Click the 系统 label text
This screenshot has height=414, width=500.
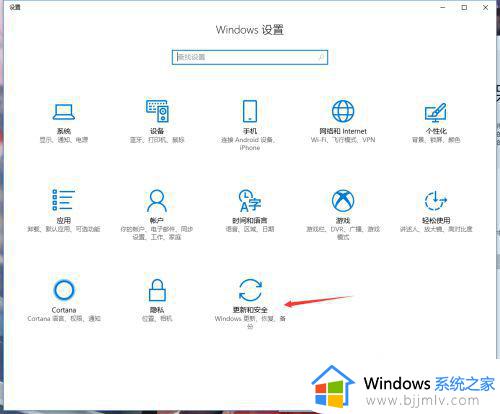point(64,131)
